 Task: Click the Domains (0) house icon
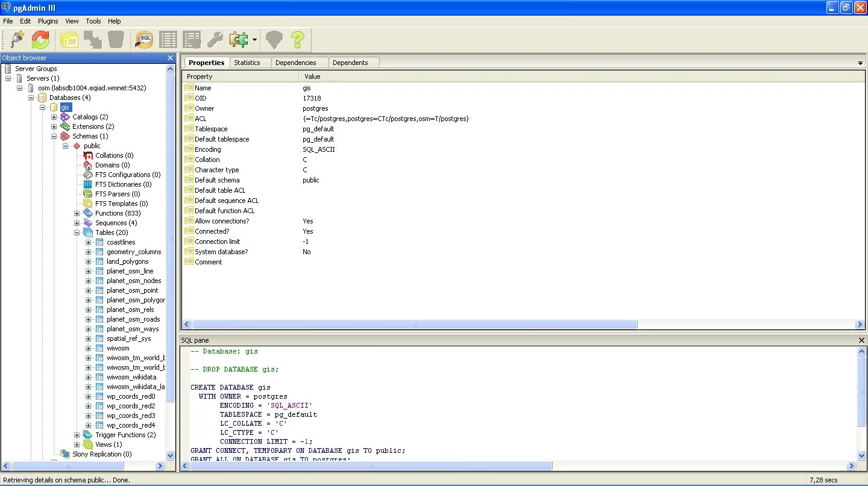click(x=88, y=165)
